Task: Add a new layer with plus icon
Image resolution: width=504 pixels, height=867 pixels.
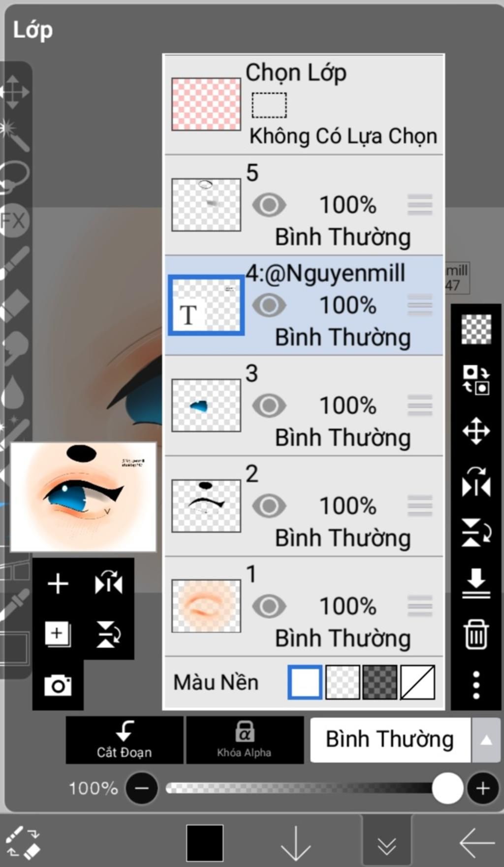Action: coord(58,584)
